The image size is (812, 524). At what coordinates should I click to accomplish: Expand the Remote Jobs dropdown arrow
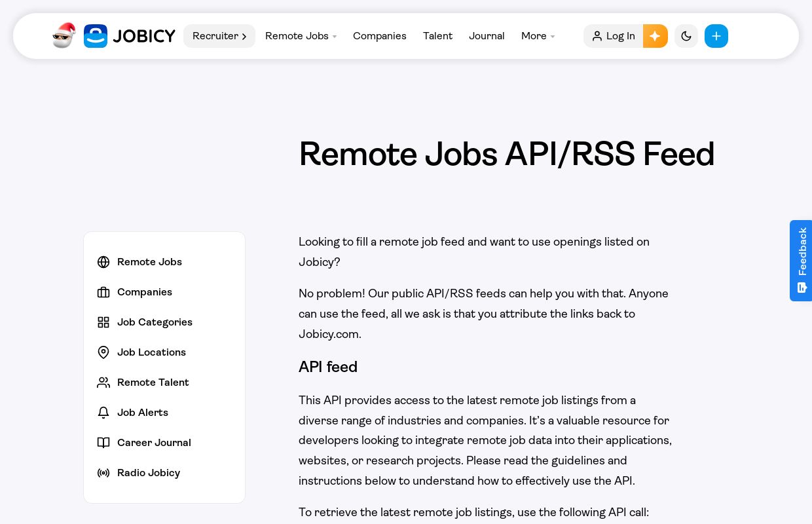pos(335,37)
